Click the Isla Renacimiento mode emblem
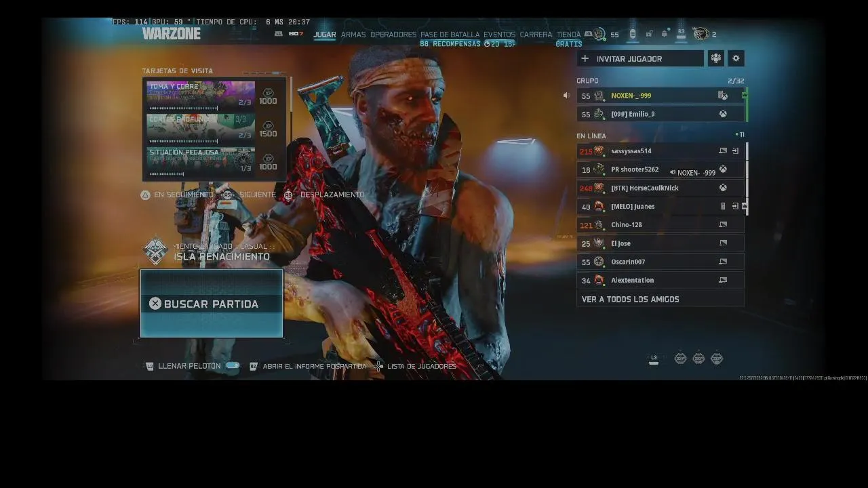 pos(156,251)
